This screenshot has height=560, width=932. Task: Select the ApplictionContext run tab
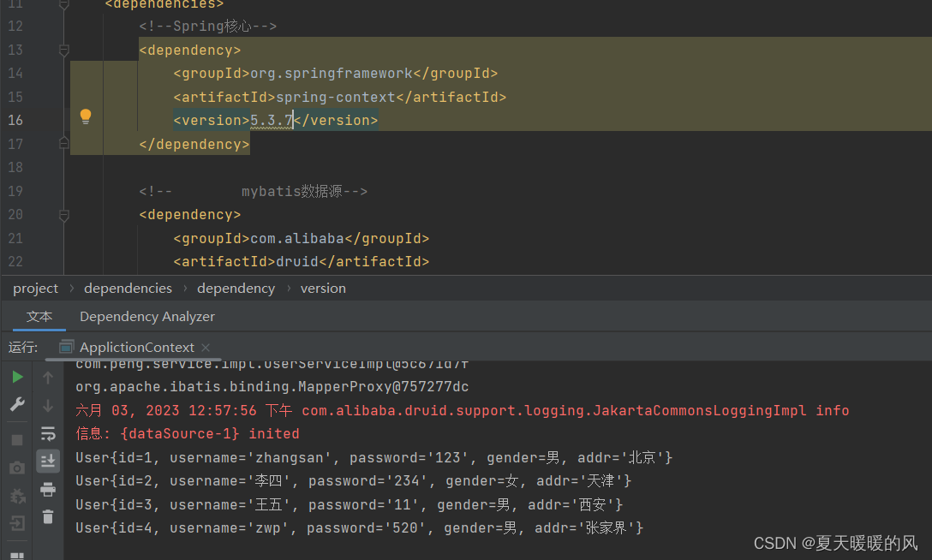tap(137, 348)
